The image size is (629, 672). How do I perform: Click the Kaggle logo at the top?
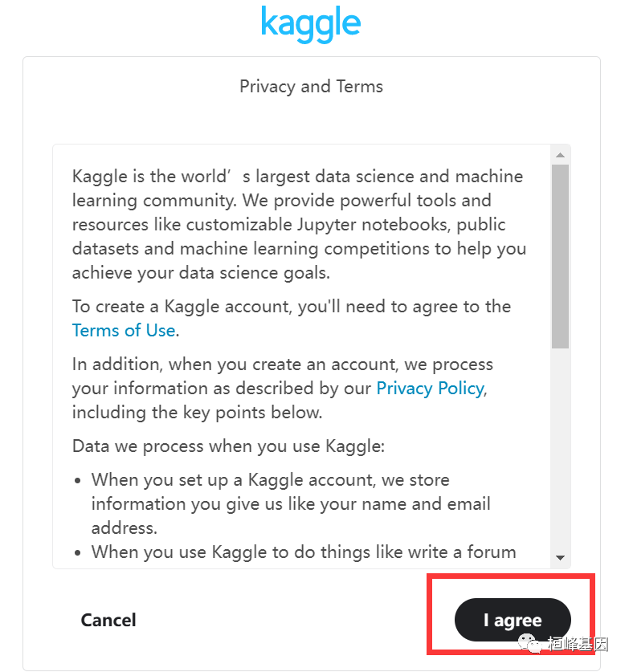tap(311, 24)
